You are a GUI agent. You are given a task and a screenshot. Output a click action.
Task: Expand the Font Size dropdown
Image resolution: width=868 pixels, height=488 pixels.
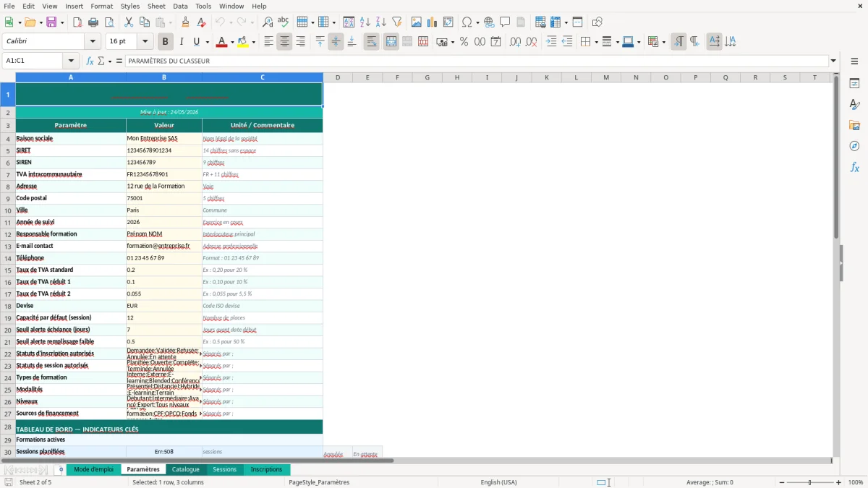[x=145, y=42]
